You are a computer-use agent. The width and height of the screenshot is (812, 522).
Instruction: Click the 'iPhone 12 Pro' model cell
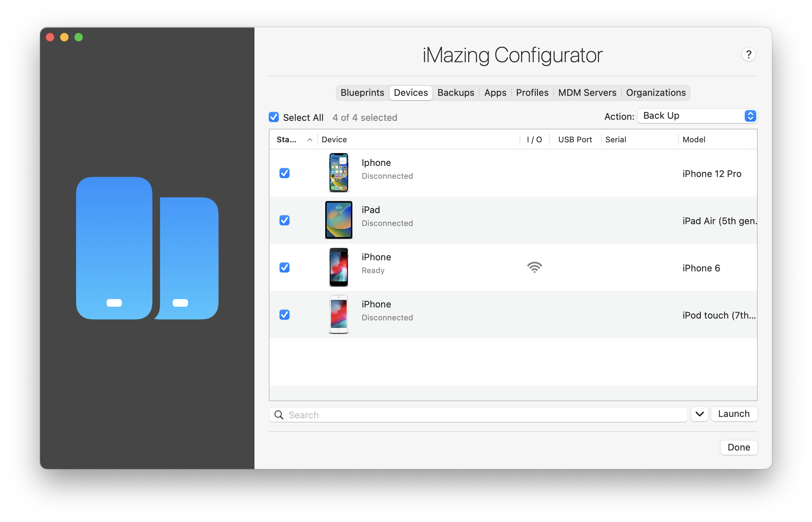(712, 174)
